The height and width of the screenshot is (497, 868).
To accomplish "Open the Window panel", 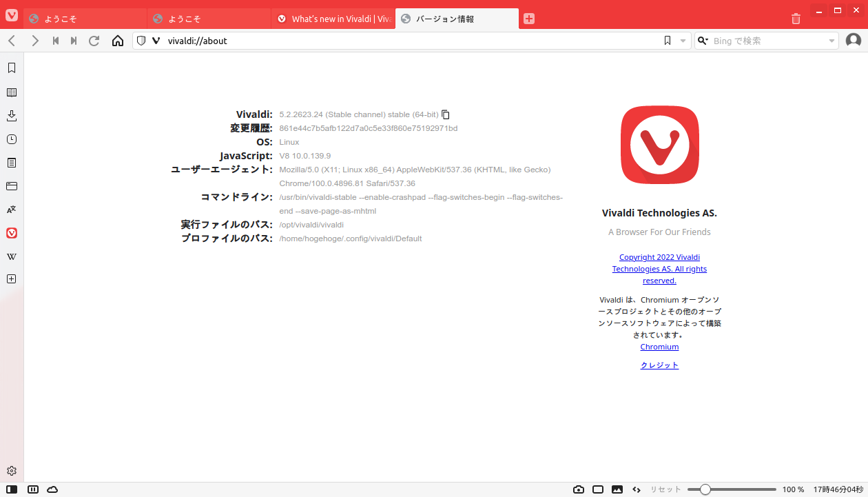I will (x=12, y=186).
